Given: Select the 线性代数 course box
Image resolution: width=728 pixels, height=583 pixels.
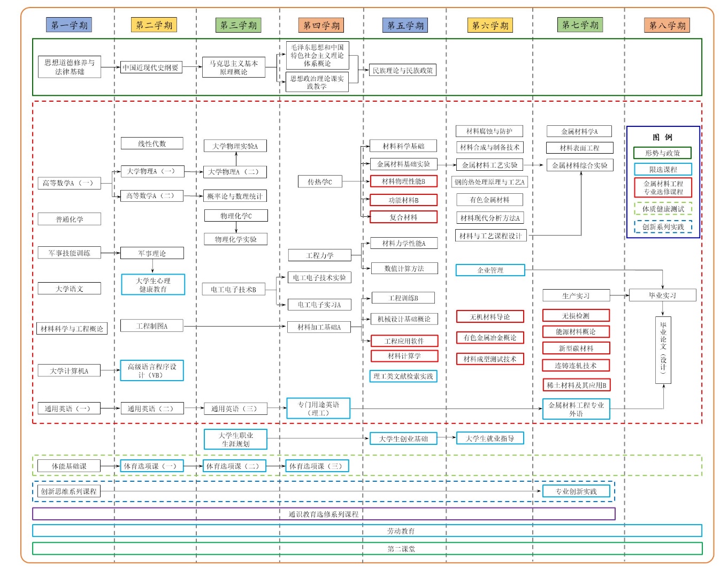Looking at the screenshot, I should [x=152, y=143].
